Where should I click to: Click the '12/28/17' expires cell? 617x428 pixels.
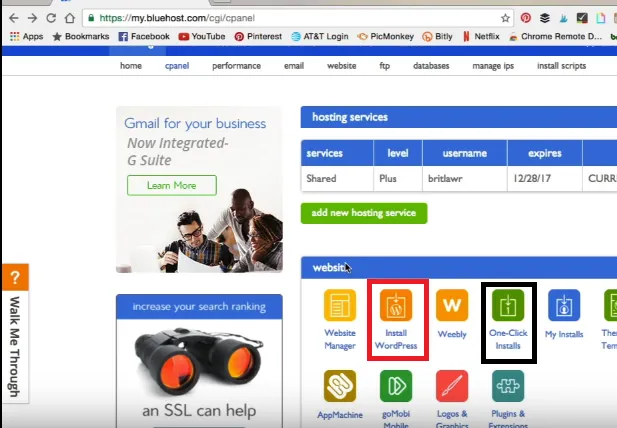coord(545,179)
